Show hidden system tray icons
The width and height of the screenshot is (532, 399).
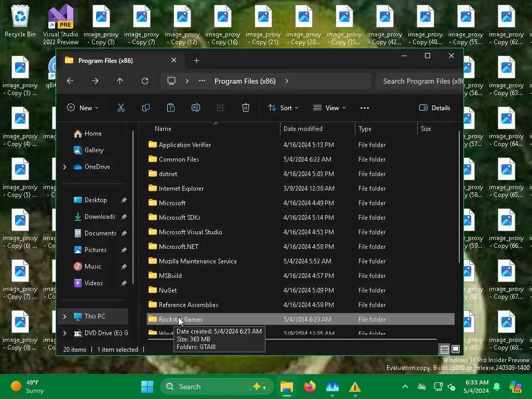(405, 387)
